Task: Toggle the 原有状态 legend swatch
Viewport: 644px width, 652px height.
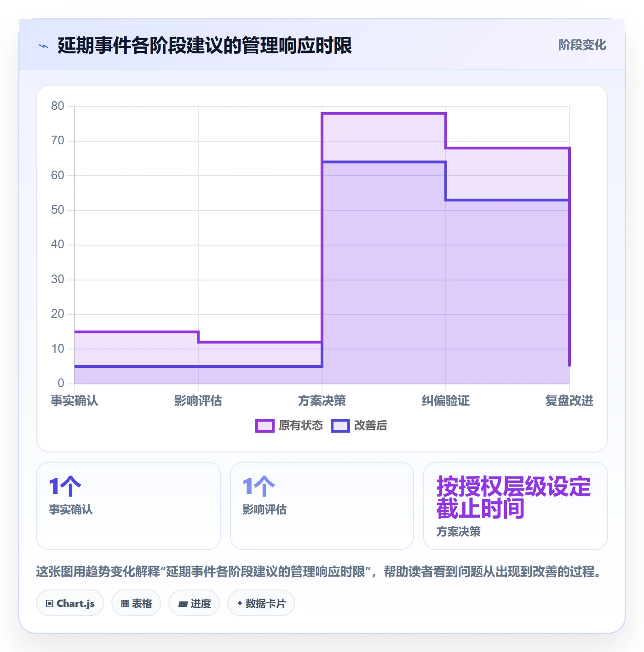Action: pos(264,426)
